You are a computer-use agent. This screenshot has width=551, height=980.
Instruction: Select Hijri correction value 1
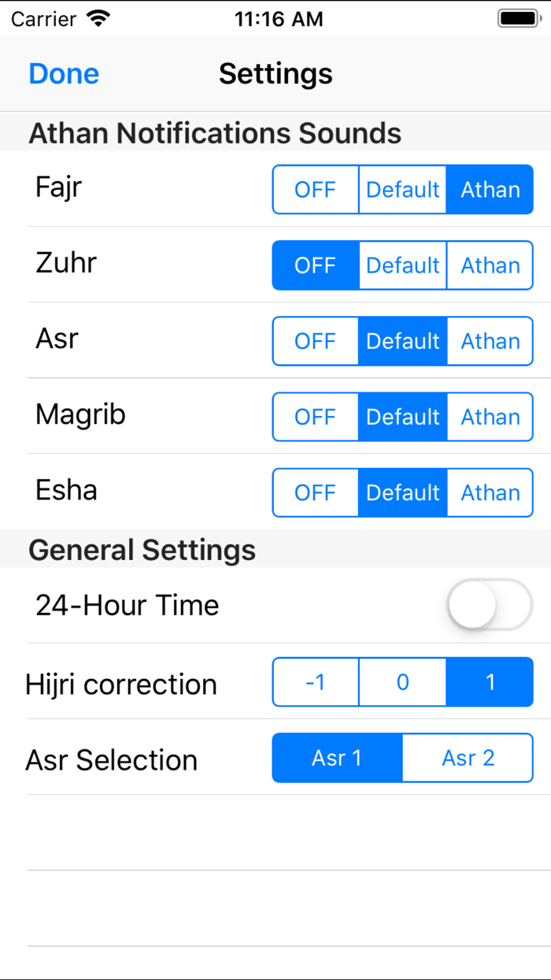point(490,682)
